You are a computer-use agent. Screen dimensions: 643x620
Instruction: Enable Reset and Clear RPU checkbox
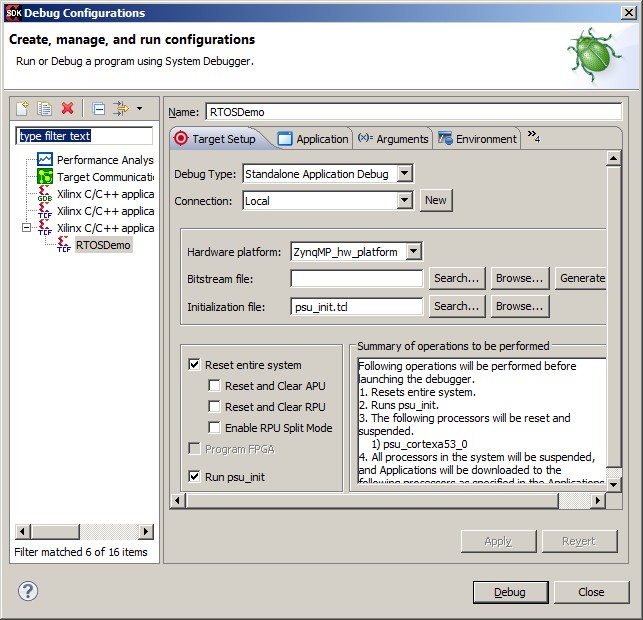point(214,406)
